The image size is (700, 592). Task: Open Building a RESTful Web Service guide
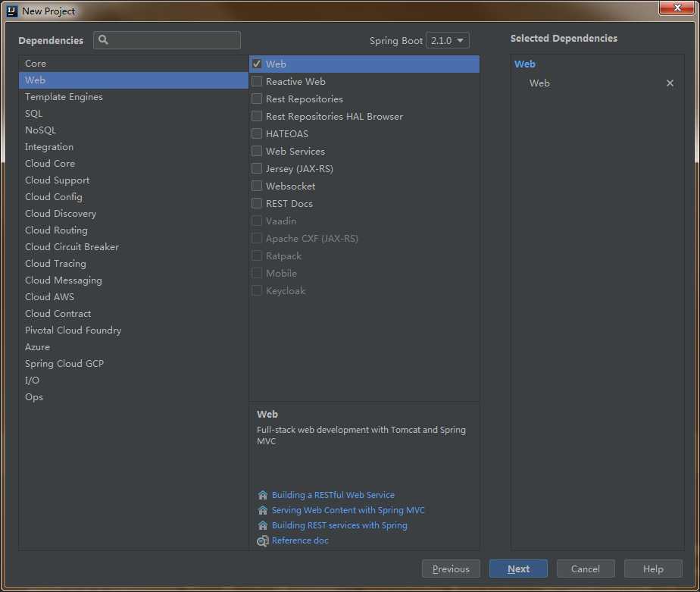[x=333, y=495]
